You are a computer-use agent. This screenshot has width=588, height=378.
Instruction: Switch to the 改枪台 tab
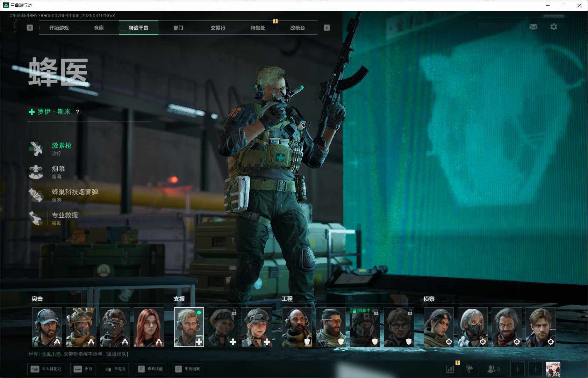point(297,28)
